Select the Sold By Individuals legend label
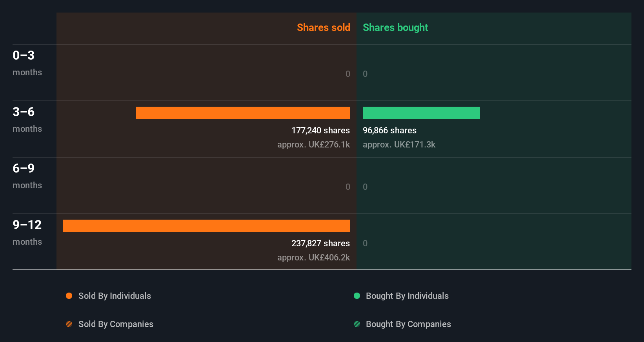Image resolution: width=644 pixels, height=342 pixels. click(x=115, y=296)
